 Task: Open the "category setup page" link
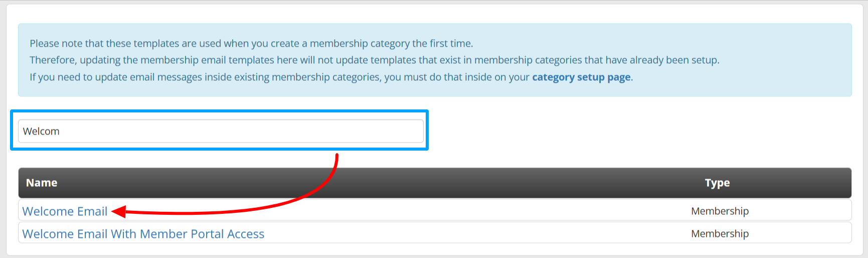pos(581,77)
